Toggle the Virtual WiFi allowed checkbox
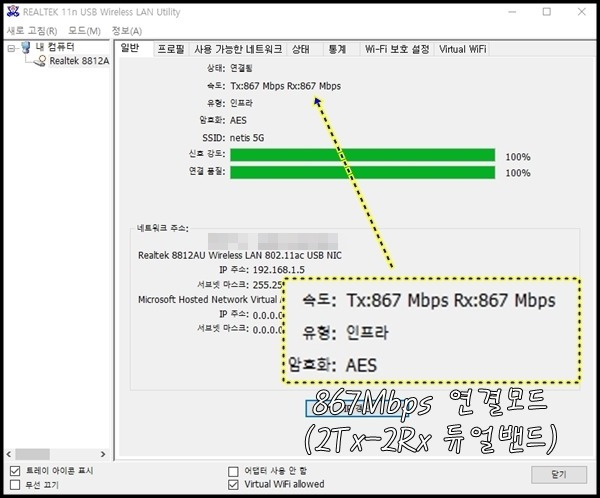600x498 pixels. click(x=233, y=485)
